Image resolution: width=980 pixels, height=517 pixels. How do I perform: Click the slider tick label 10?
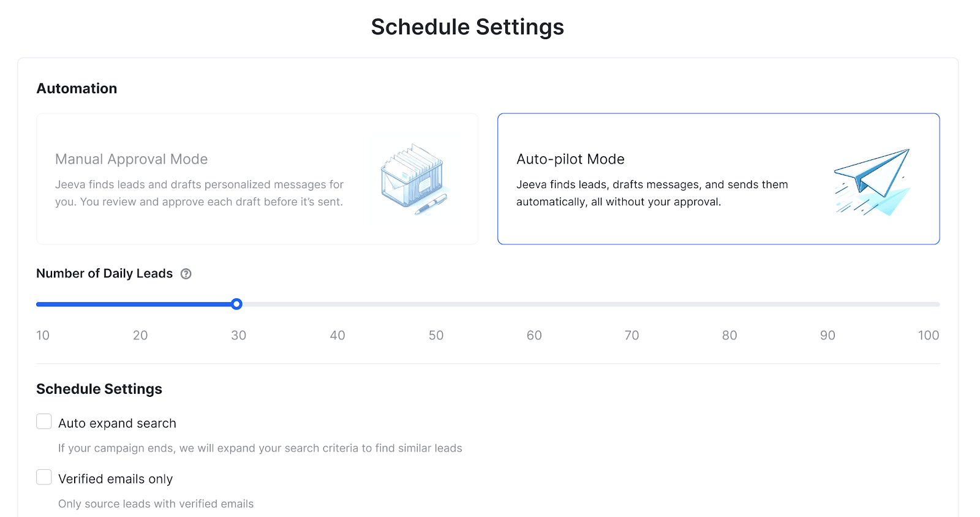coord(43,335)
